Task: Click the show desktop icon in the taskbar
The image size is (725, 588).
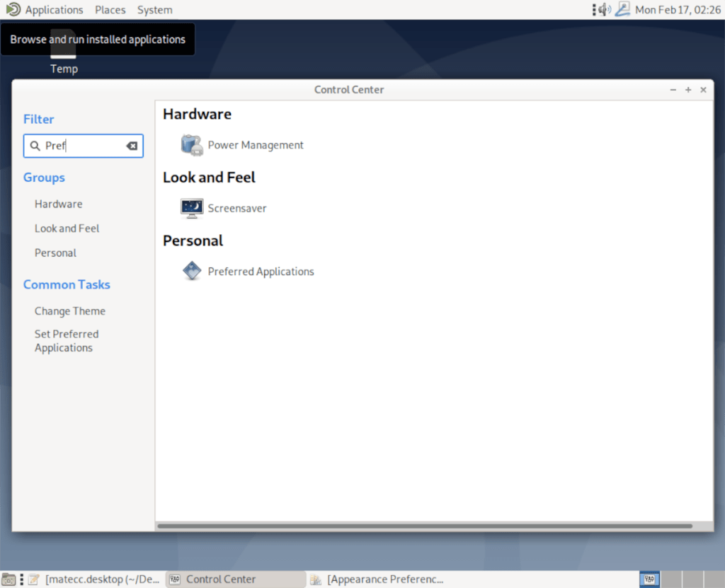Action: click(9, 579)
